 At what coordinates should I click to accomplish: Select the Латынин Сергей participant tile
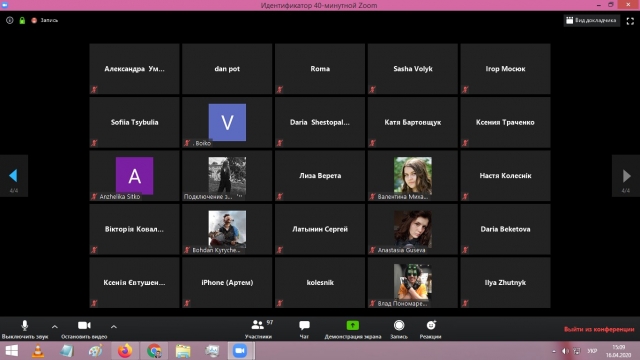(320, 229)
